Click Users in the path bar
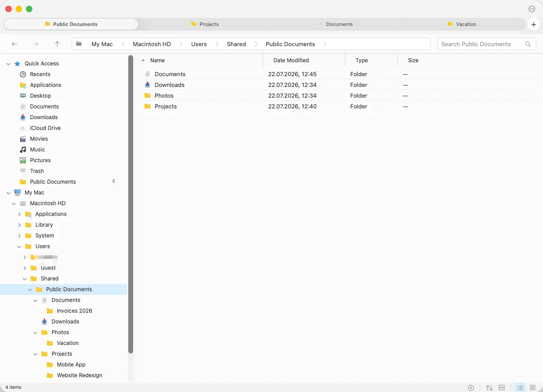Image resolution: width=543 pixels, height=392 pixels. click(199, 44)
